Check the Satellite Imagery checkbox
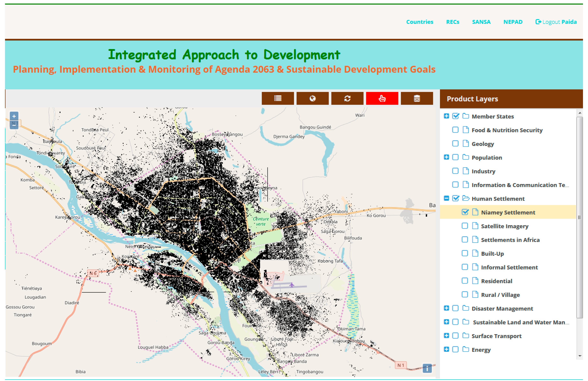Viewport: 588px width, 381px height. click(x=464, y=226)
